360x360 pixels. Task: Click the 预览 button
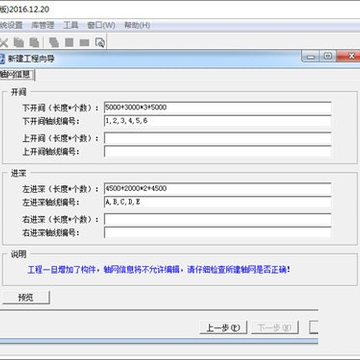(26, 298)
